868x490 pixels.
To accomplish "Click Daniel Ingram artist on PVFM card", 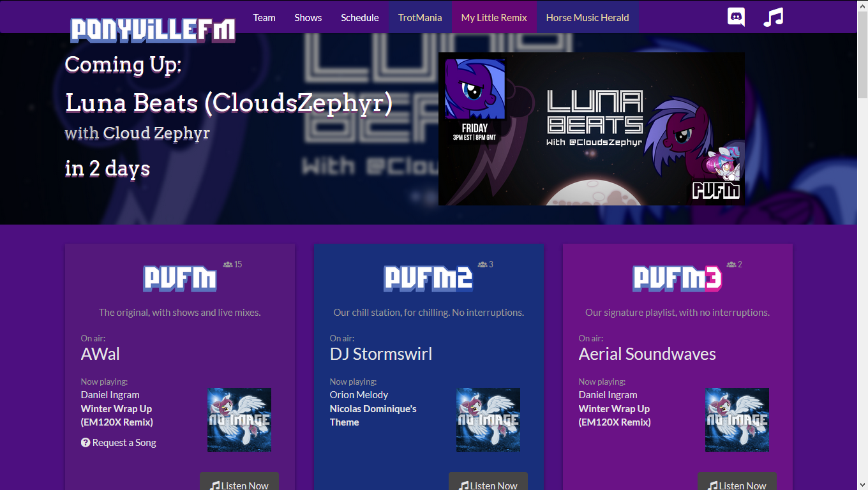I will point(110,394).
